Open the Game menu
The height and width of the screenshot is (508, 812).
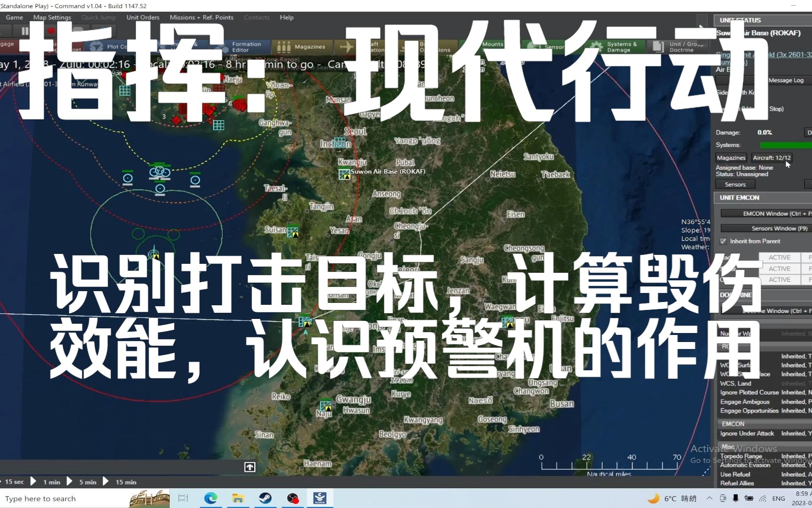pyautogui.click(x=14, y=17)
